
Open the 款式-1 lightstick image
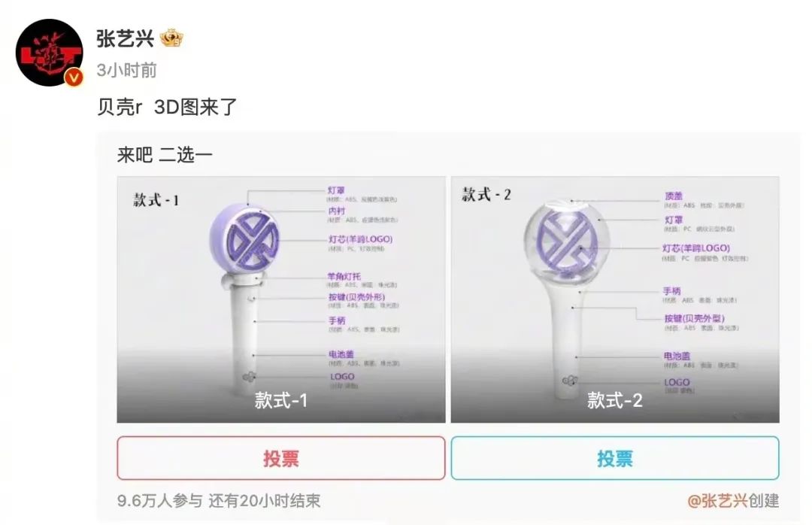[281, 299]
